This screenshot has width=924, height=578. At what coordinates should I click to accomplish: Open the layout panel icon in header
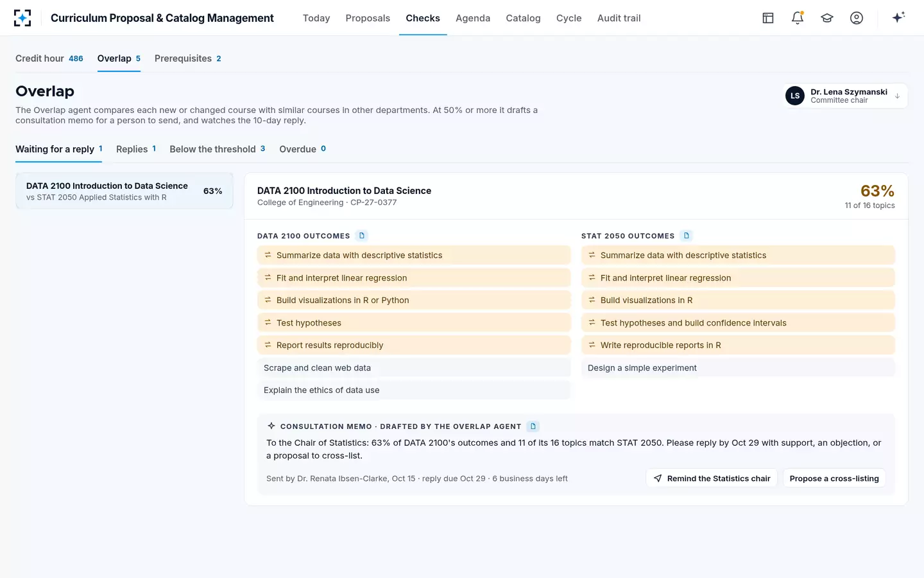(768, 18)
